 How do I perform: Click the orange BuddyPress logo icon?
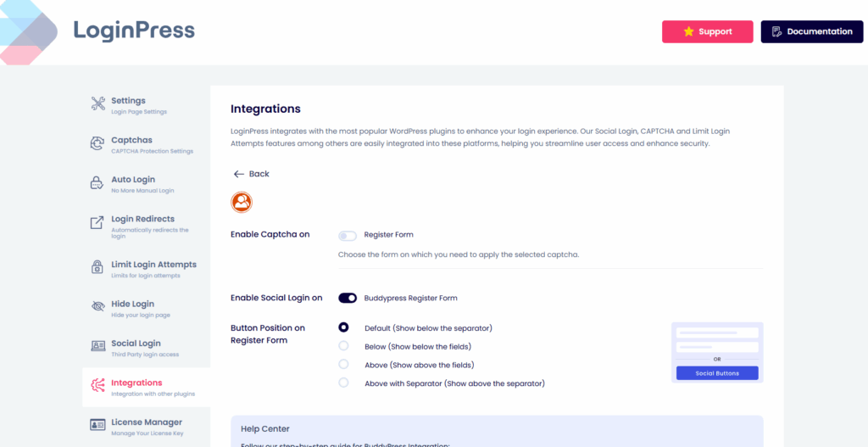pos(242,202)
